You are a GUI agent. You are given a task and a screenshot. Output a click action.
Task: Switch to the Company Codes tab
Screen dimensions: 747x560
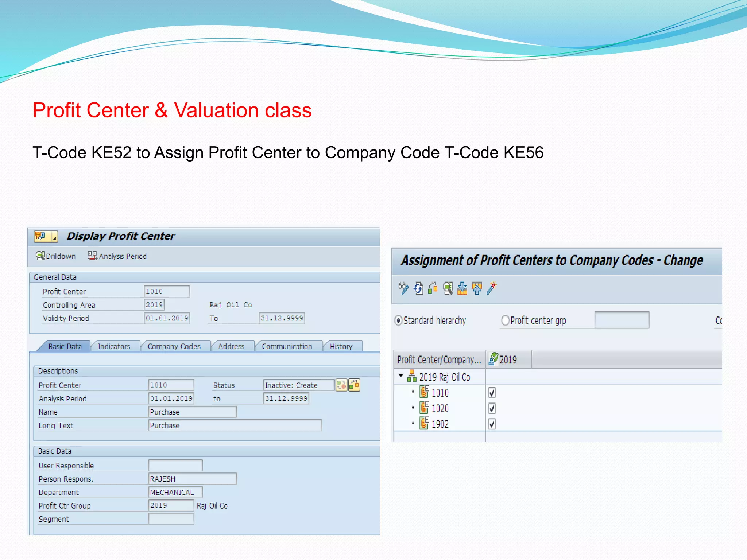(174, 346)
